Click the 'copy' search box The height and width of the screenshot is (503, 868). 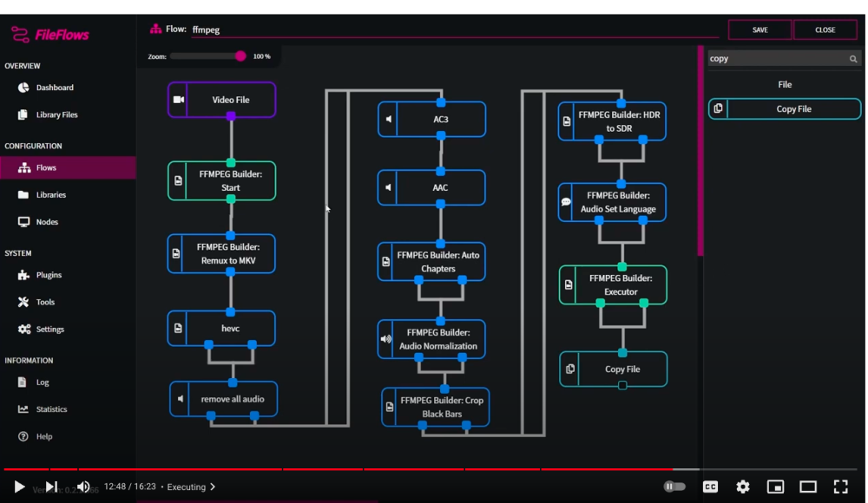click(x=783, y=59)
